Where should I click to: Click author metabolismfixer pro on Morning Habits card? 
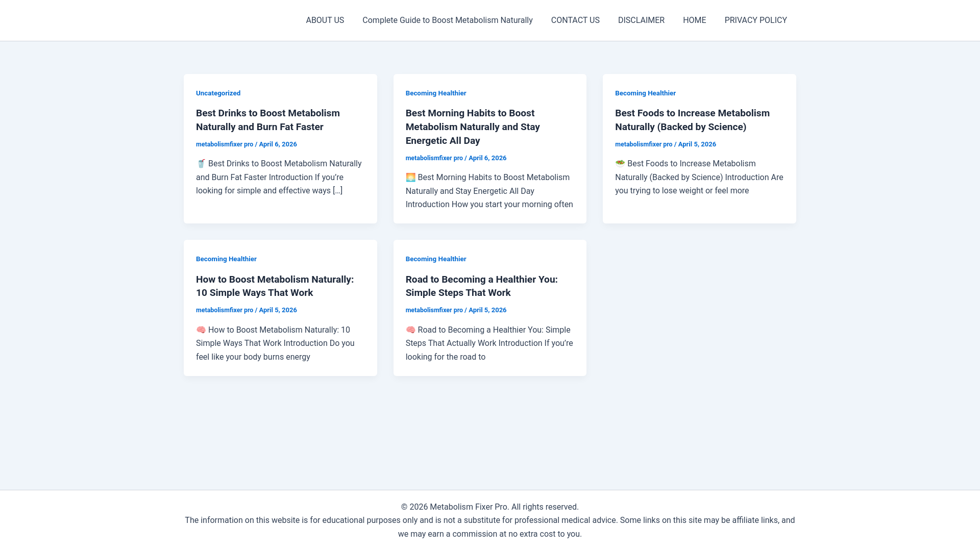click(434, 158)
